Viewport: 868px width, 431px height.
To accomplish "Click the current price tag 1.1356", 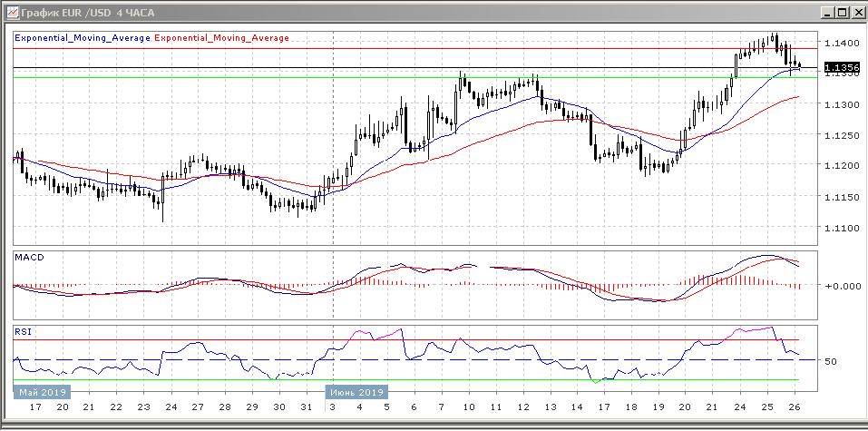I will coord(842,67).
